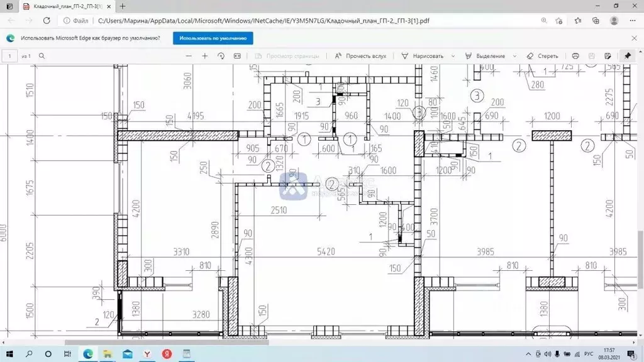Click the PDF page number field
The width and height of the screenshot is (644, 362).
[x=9, y=56]
